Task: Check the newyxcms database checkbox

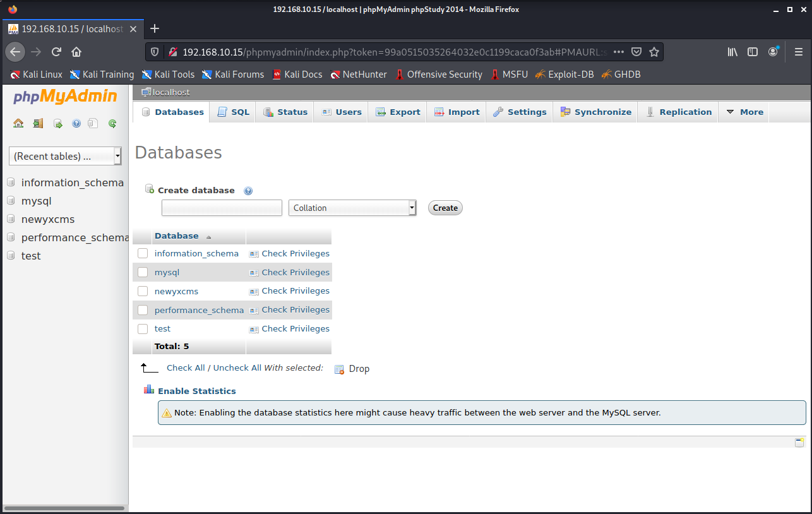Action: [142, 291]
